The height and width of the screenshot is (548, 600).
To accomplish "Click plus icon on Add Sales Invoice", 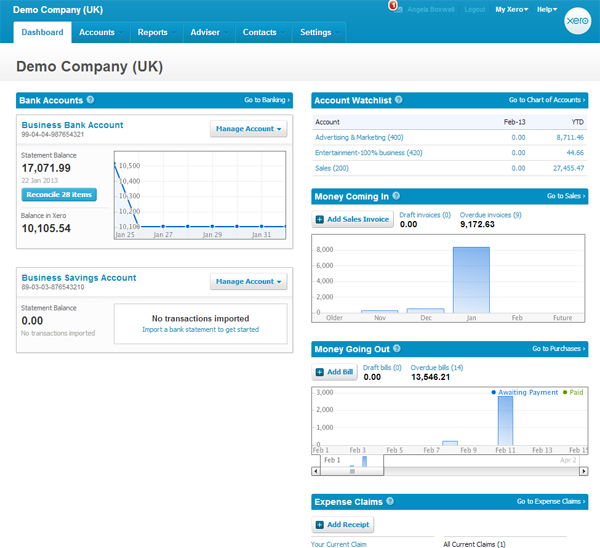I will tap(320, 219).
